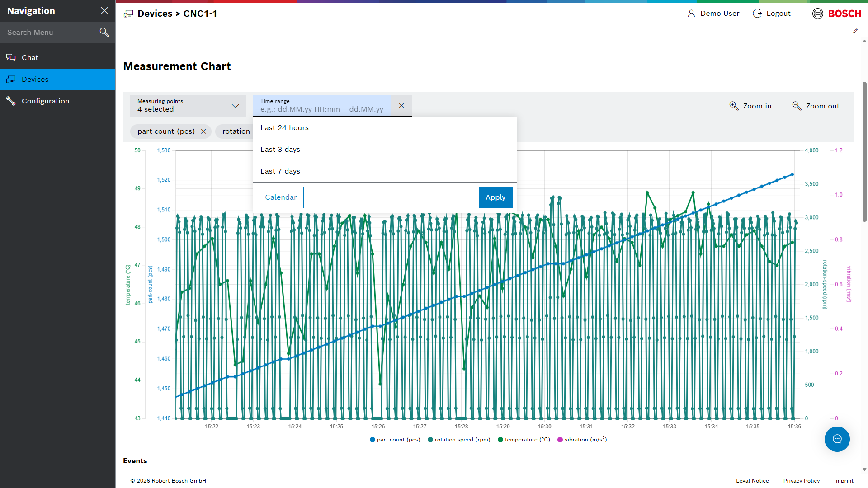
Task: Select Last 24 hours option
Action: [385, 128]
